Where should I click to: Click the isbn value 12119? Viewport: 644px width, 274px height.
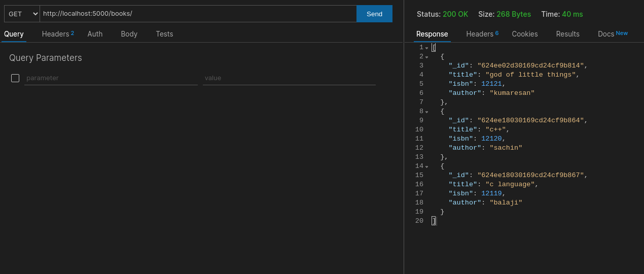click(x=491, y=193)
